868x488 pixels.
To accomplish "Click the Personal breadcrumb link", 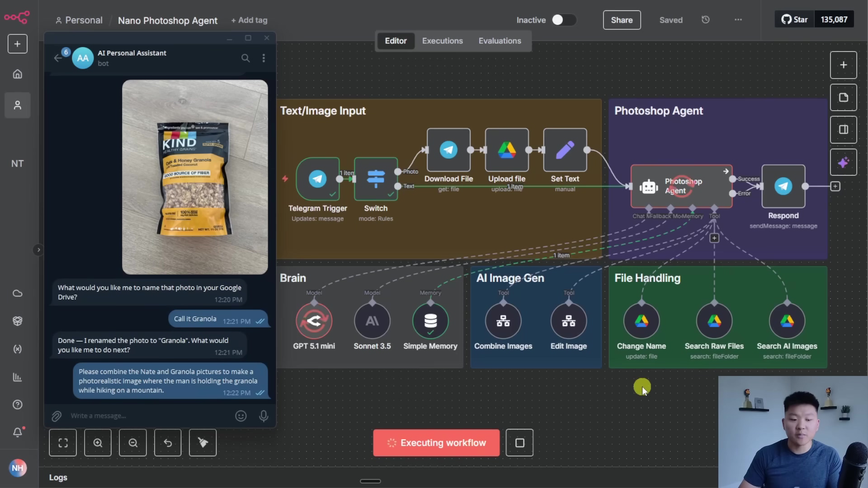I will click(x=79, y=20).
